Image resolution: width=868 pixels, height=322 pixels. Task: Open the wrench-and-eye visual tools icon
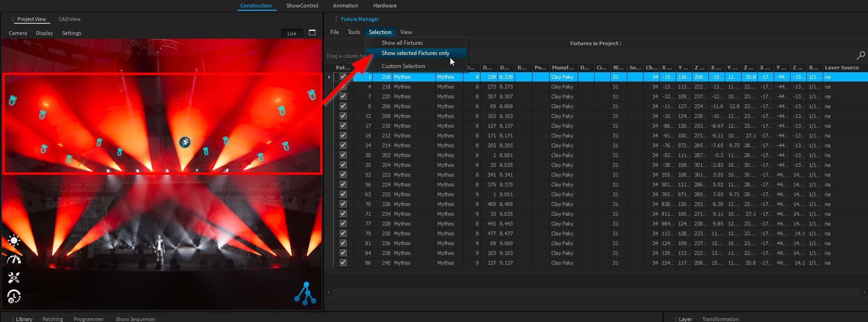coord(14,278)
